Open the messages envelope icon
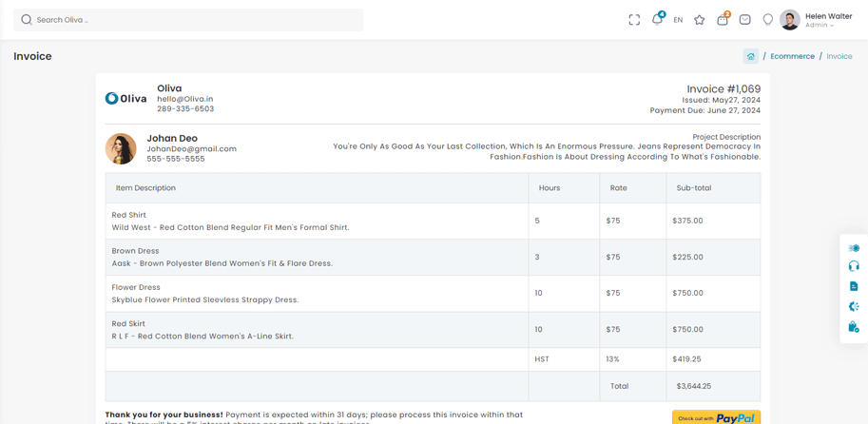868x424 pixels. pos(745,20)
